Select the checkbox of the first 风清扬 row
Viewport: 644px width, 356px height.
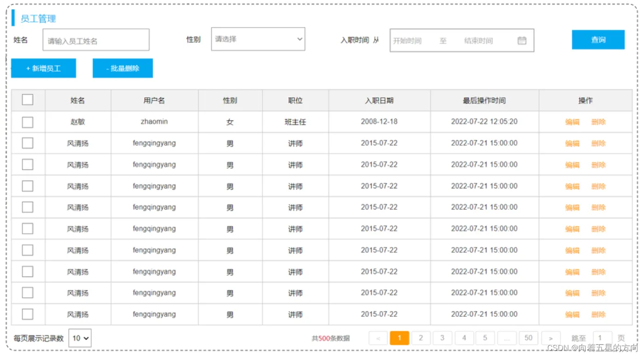pos(28,143)
